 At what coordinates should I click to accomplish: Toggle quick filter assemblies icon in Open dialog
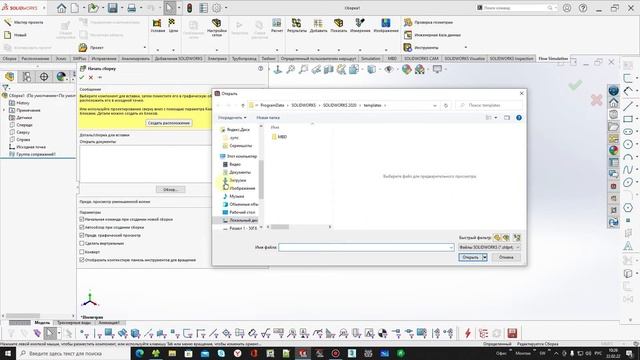[506, 238]
